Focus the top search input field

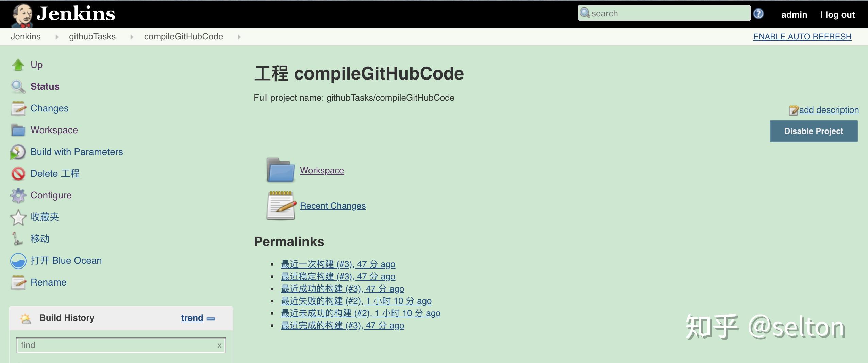(x=664, y=13)
